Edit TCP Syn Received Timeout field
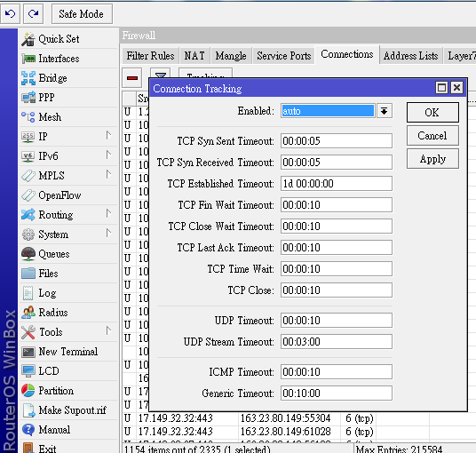This screenshot has width=476, height=453. click(x=337, y=163)
